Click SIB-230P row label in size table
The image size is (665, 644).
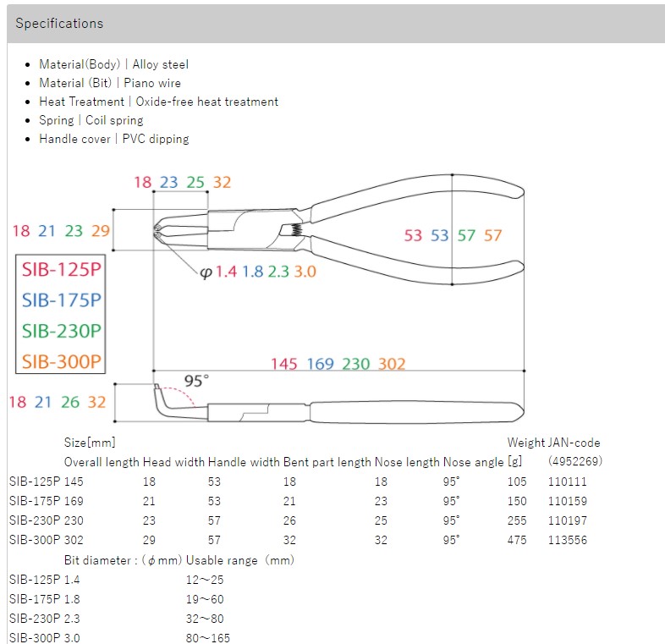coord(35,520)
